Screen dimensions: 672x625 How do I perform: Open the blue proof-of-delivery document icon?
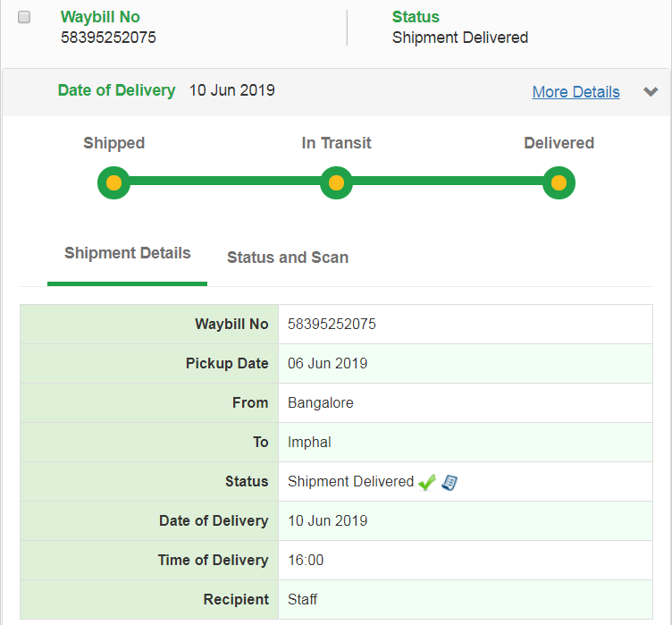click(x=449, y=482)
